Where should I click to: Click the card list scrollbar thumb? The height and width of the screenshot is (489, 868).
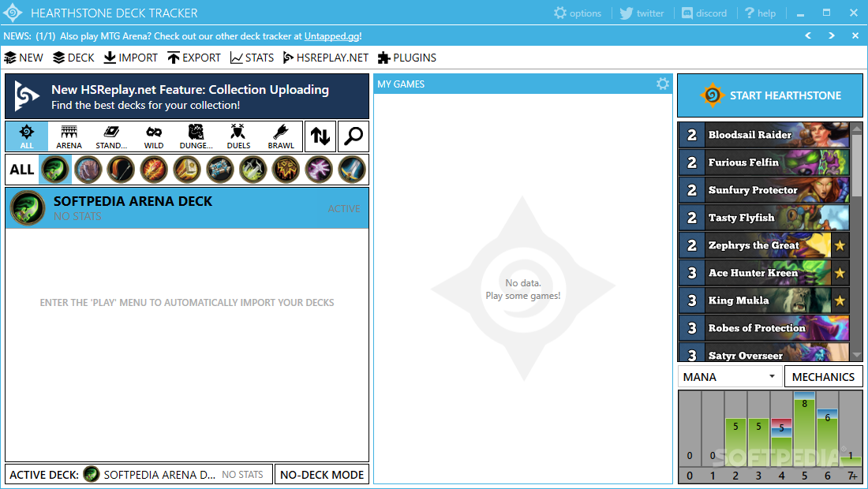pos(857,165)
